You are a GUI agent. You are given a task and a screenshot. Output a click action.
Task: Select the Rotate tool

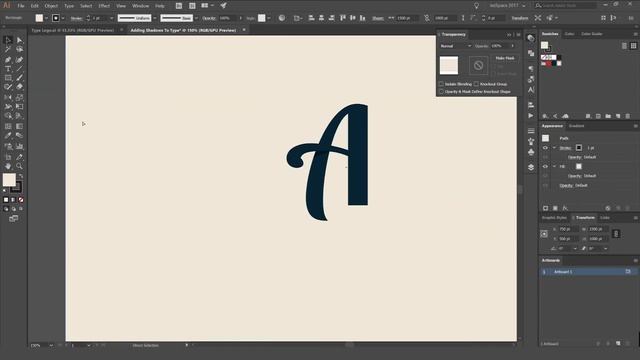point(8,98)
